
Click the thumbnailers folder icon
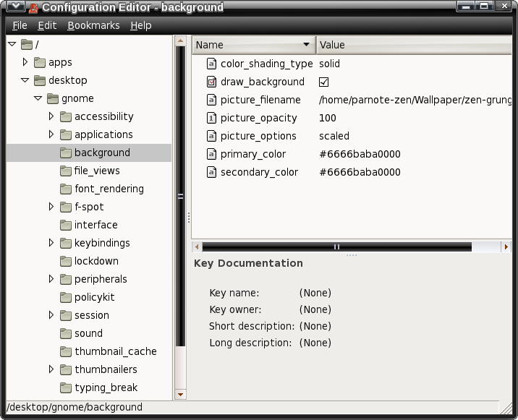coord(66,369)
